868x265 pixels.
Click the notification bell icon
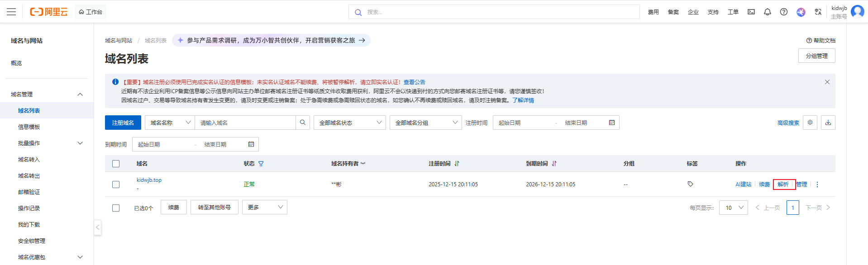click(767, 12)
